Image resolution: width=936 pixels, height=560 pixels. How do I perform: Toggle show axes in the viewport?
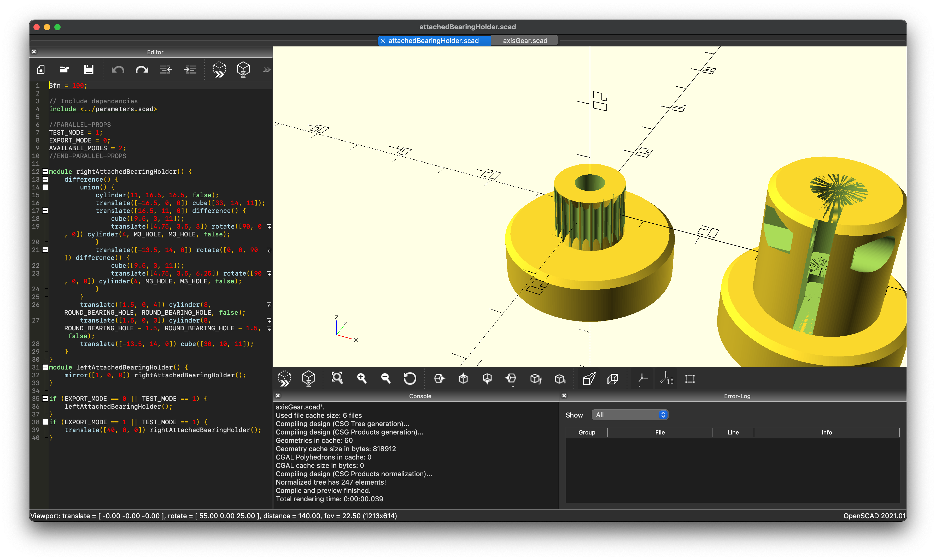point(643,378)
